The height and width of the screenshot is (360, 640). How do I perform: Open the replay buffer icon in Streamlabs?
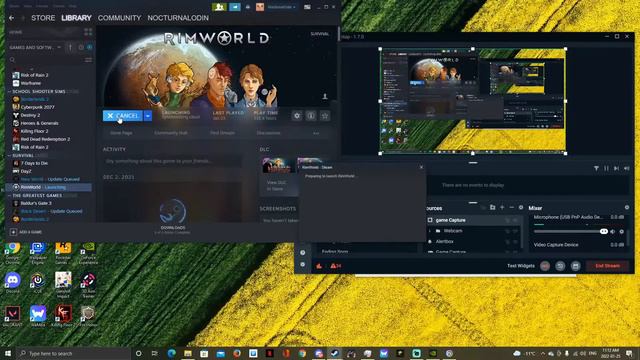click(x=560, y=266)
